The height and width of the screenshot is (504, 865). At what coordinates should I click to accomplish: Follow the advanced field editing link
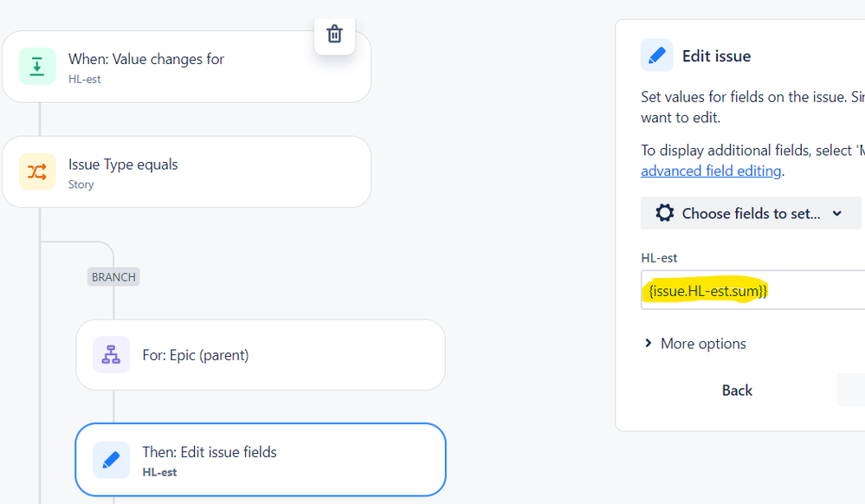tap(711, 170)
